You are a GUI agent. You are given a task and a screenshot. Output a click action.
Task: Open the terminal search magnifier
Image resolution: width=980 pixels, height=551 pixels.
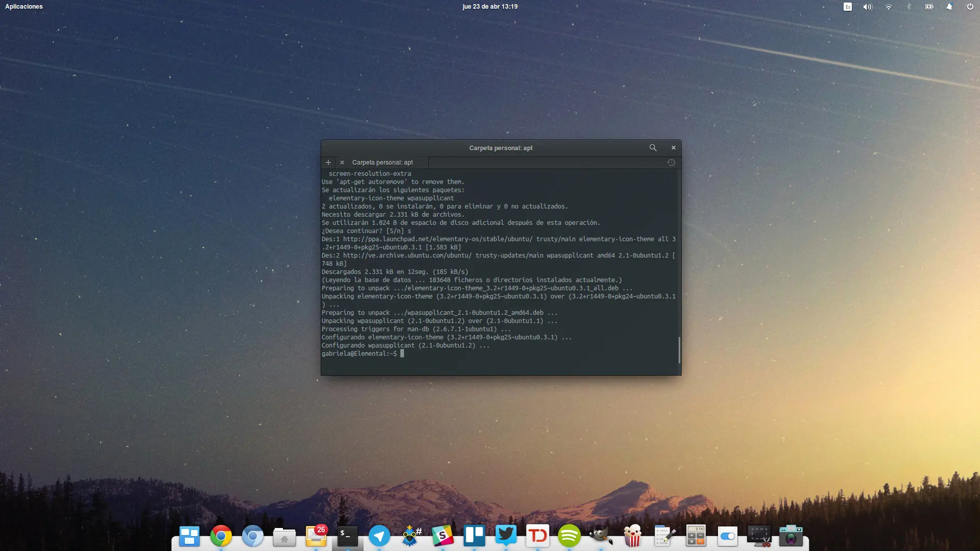tap(653, 148)
